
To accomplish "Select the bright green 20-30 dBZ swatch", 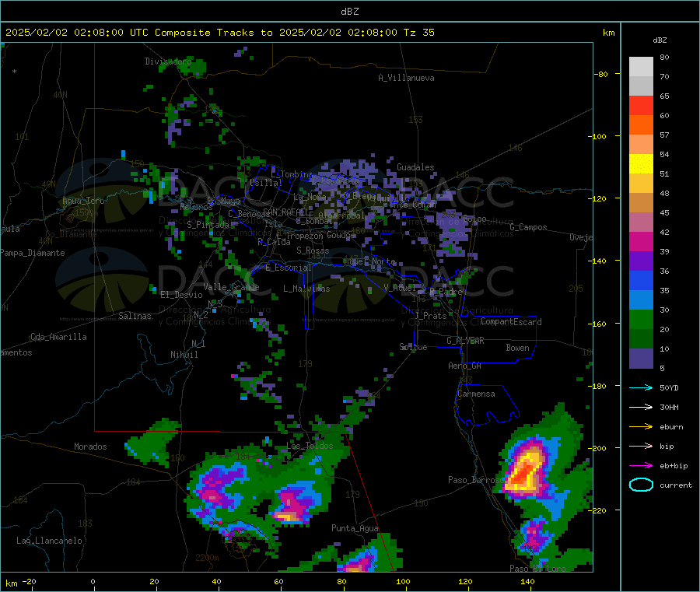I will pyautogui.click(x=641, y=319).
